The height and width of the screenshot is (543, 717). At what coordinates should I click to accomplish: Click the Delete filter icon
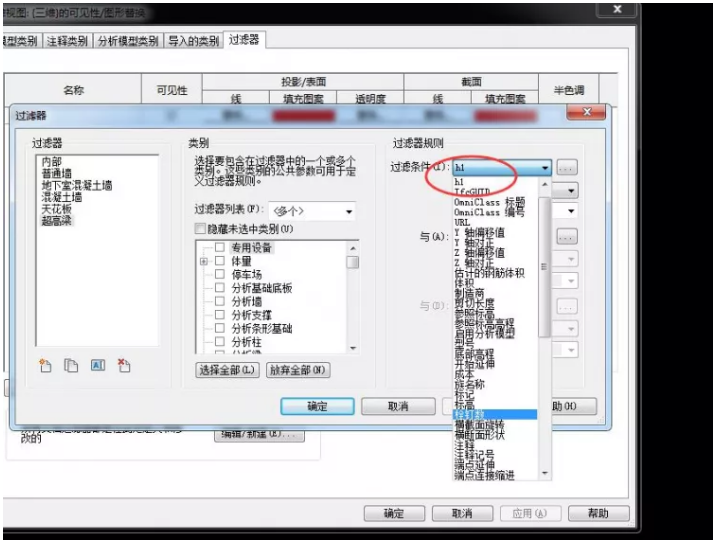click(124, 365)
